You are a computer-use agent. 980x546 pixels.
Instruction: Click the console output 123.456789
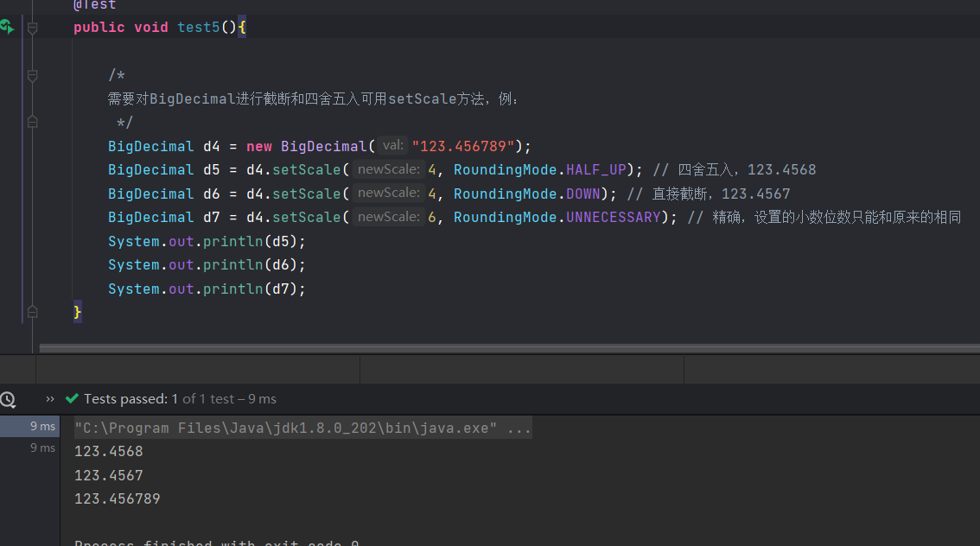pos(118,499)
